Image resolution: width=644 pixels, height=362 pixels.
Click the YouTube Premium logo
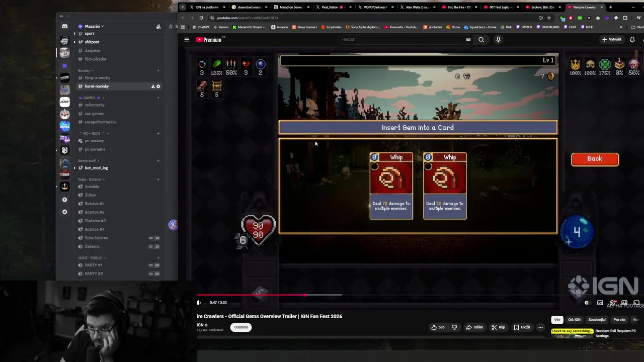208,40
